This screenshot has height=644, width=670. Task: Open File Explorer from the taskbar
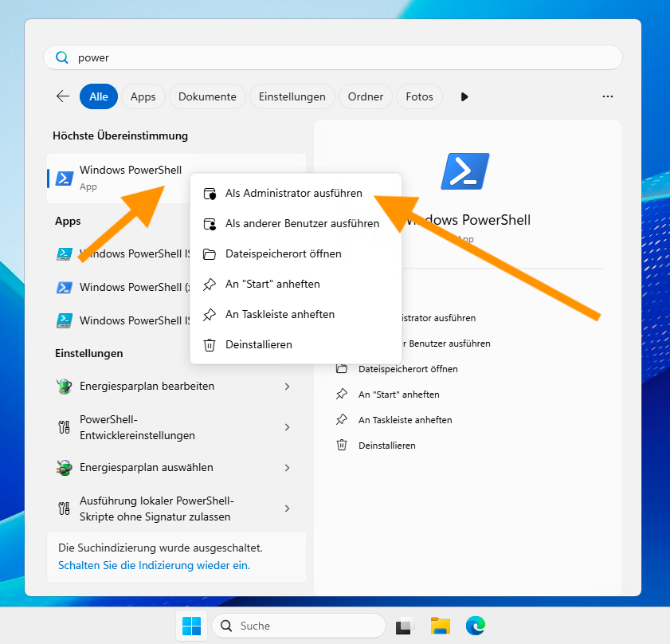coord(441,626)
